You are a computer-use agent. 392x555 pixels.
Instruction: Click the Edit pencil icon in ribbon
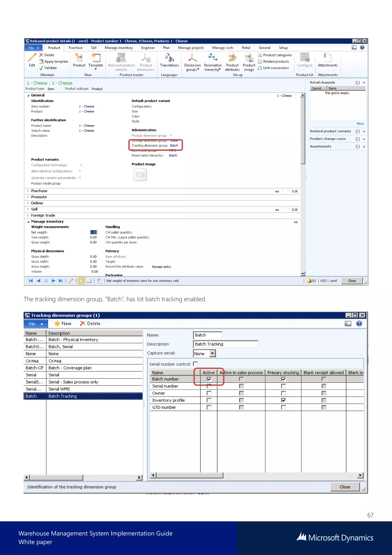(x=32, y=58)
